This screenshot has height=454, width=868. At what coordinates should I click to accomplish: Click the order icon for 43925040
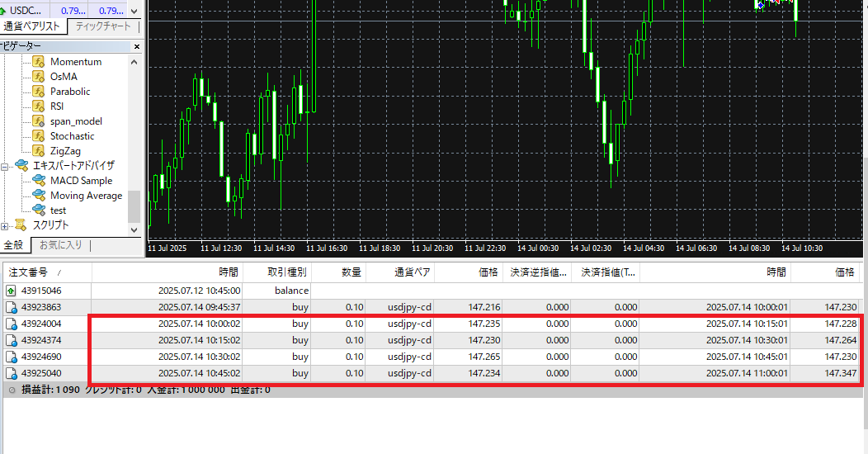pyautogui.click(x=11, y=373)
